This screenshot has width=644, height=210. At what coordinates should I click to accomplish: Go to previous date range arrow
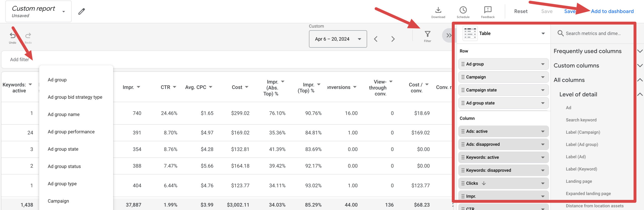click(376, 39)
